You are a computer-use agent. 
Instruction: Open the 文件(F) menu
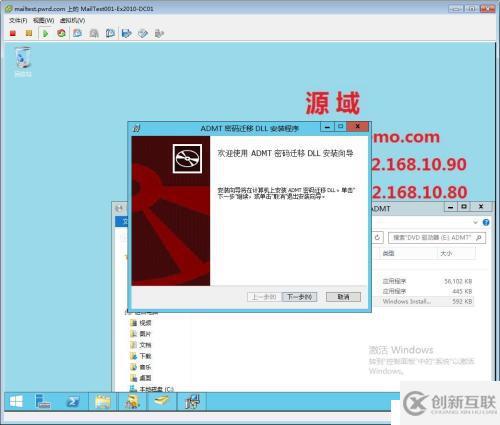pos(18,21)
